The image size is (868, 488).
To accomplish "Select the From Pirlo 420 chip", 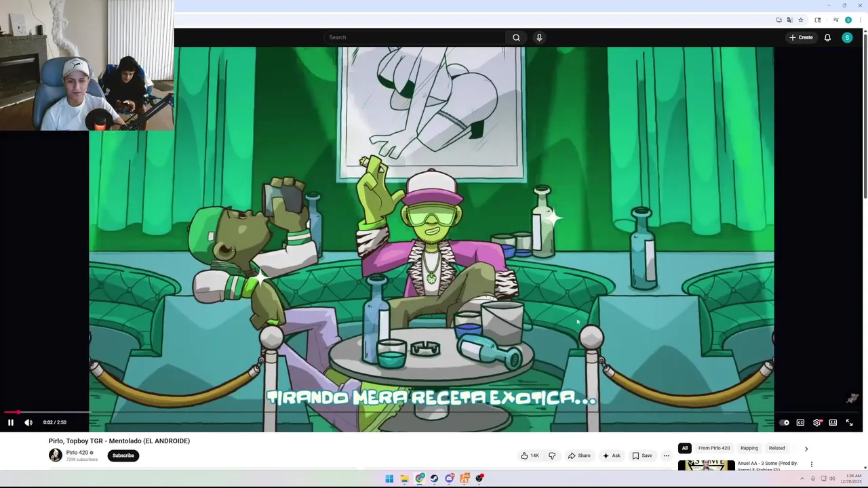I will (714, 448).
